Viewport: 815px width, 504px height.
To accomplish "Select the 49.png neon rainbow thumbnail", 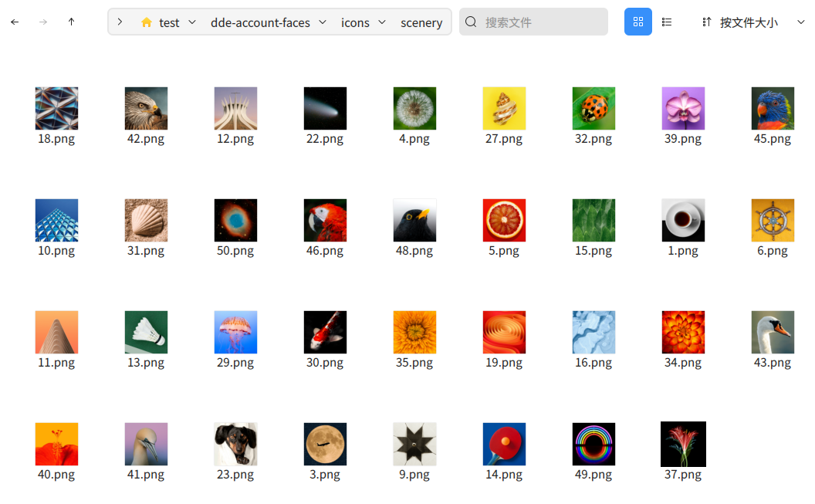I will click(x=593, y=445).
